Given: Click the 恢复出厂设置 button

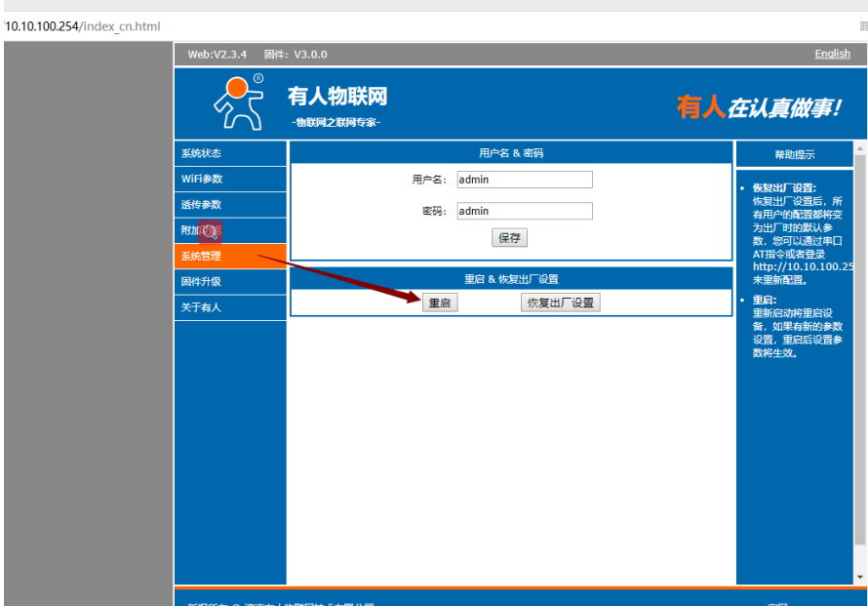Looking at the screenshot, I should point(560,303).
